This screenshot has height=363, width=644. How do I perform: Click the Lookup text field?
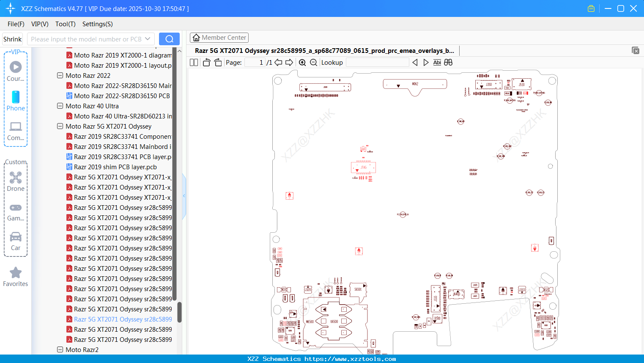pyautogui.click(x=377, y=63)
